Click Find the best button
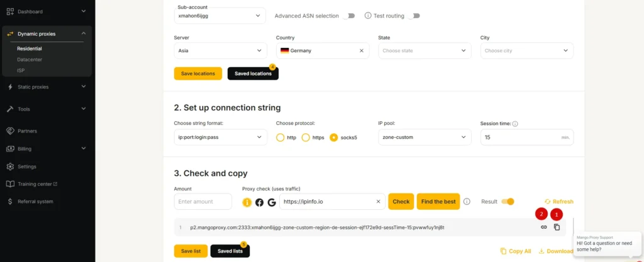The height and width of the screenshot is (262, 644). (438, 201)
